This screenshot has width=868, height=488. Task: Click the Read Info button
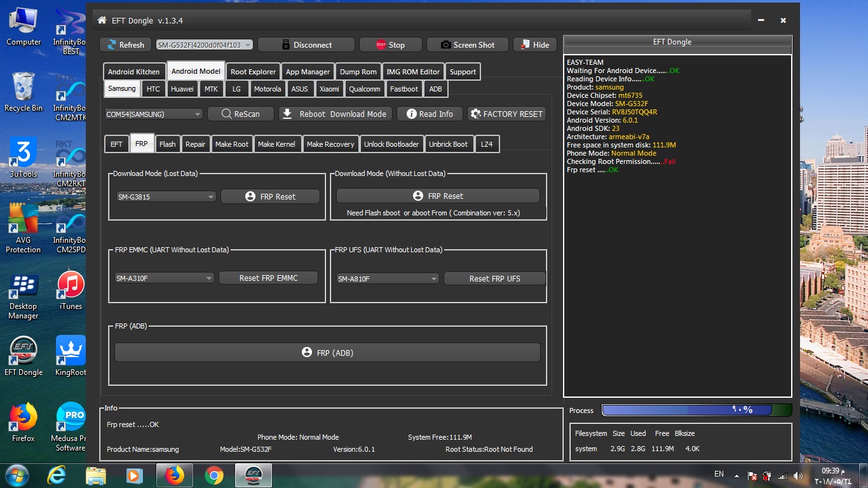(x=430, y=114)
